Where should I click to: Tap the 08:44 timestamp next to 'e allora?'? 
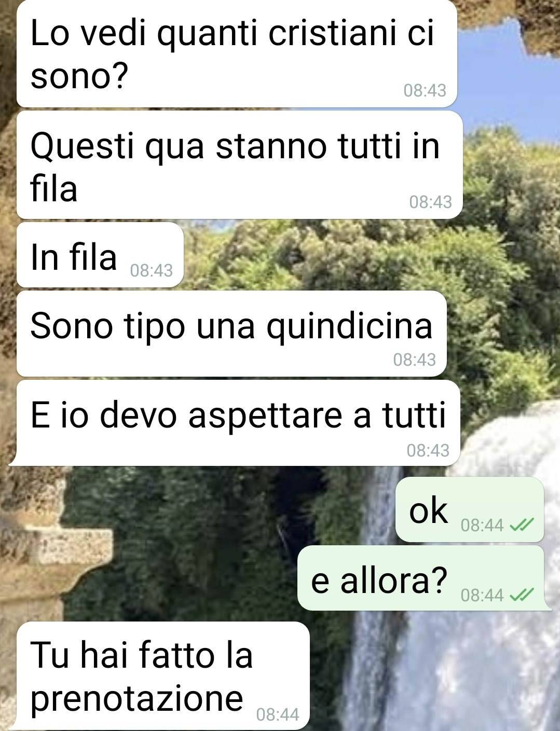(482, 595)
